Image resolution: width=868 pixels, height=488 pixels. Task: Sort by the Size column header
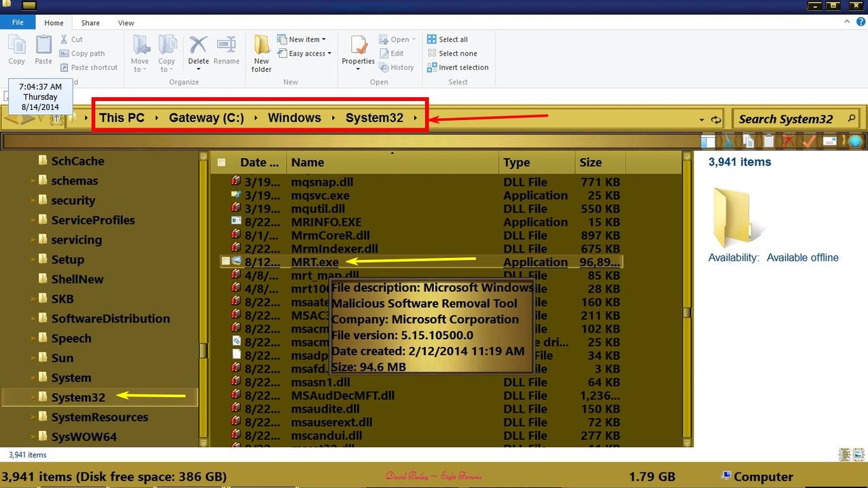[x=600, y=162]
